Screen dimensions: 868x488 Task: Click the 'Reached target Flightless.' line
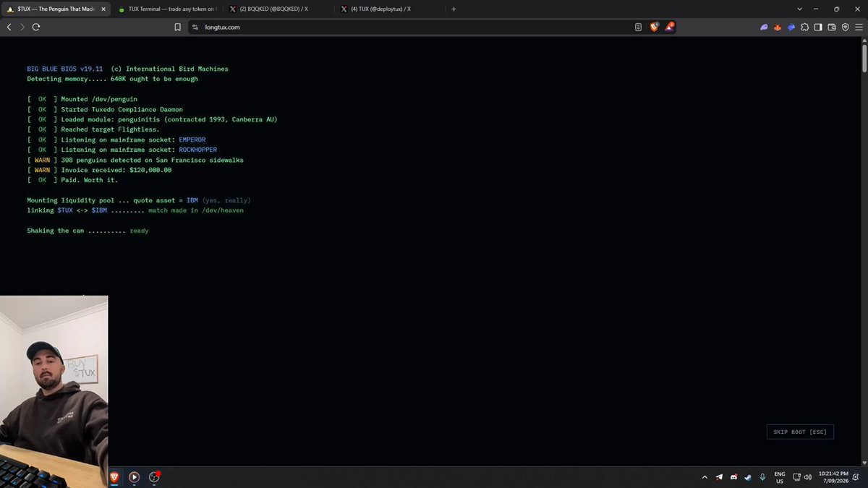111,129
